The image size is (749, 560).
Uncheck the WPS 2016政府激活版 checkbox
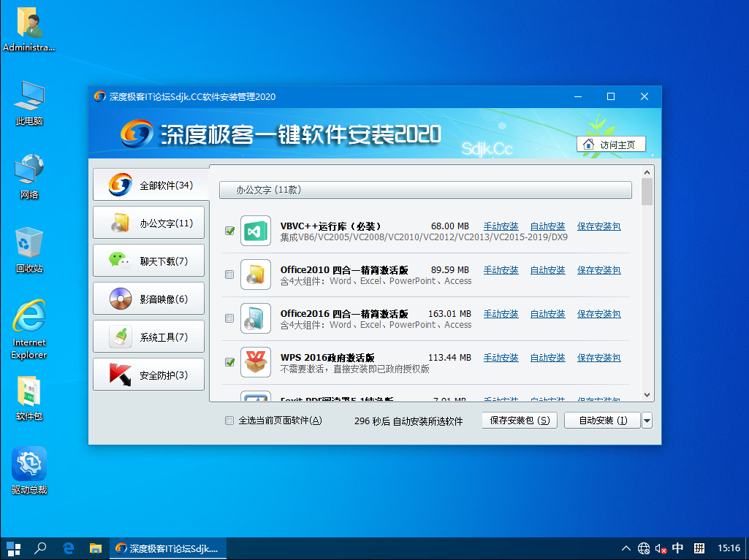(229, 362)
